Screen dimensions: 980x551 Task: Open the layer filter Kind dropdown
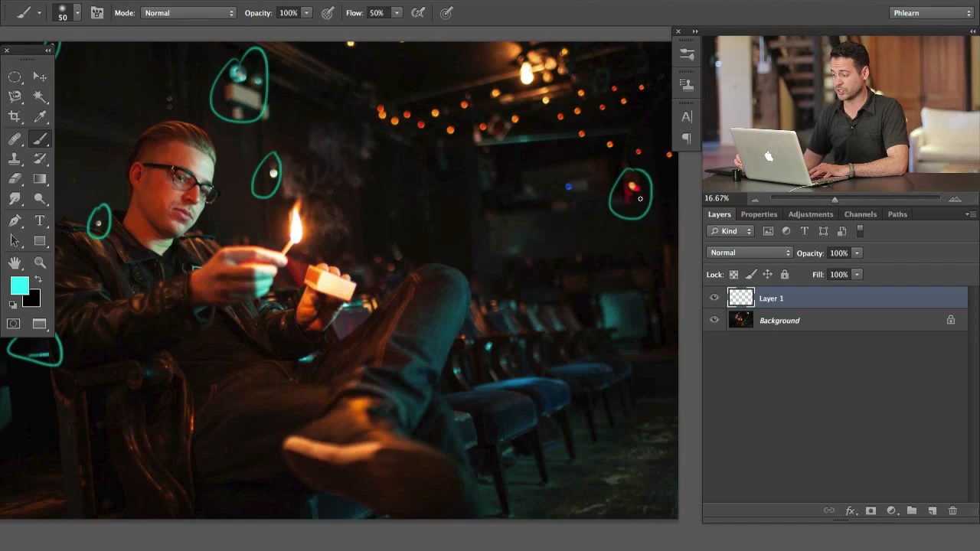click(x=730, y=231)
